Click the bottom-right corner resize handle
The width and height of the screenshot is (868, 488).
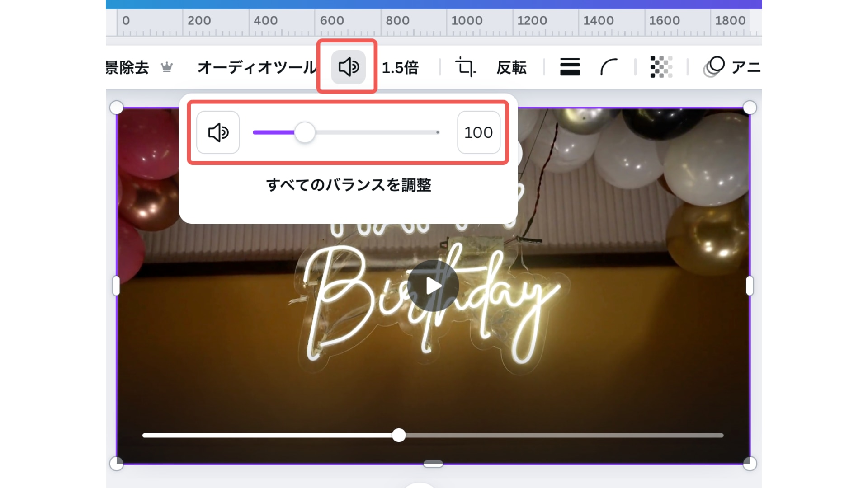(x=750, y=464)
